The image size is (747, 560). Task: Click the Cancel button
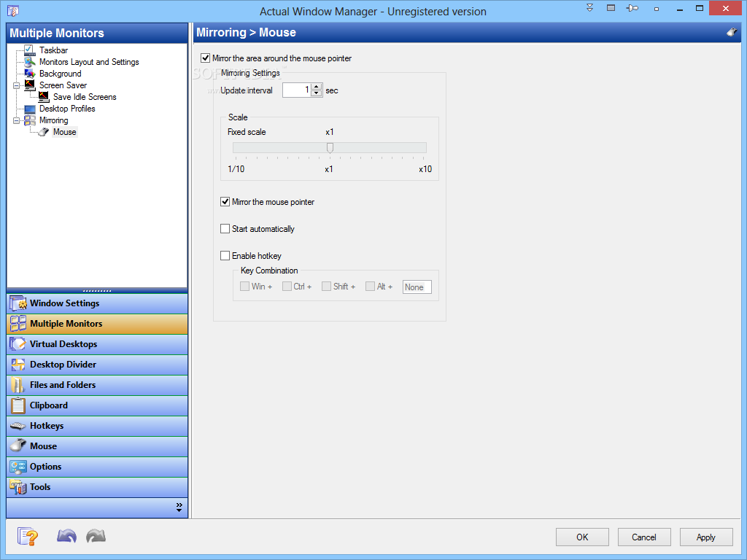[644, 537]
